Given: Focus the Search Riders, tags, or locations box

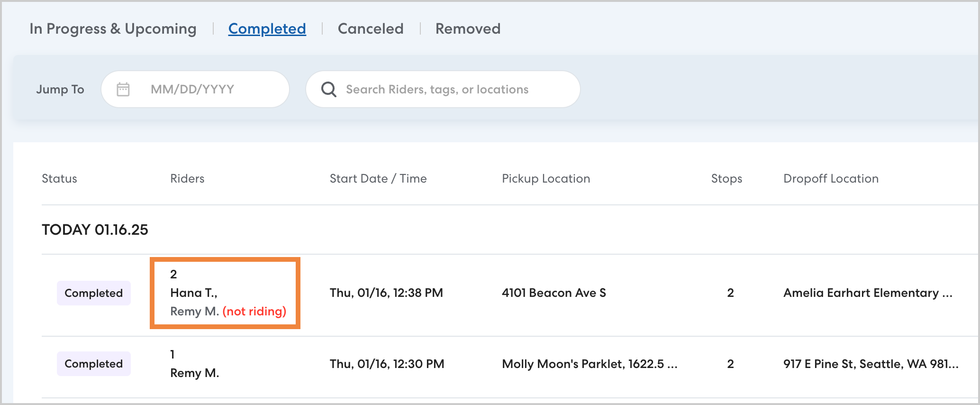Looking at the screenshot, I should click(450, 89).
